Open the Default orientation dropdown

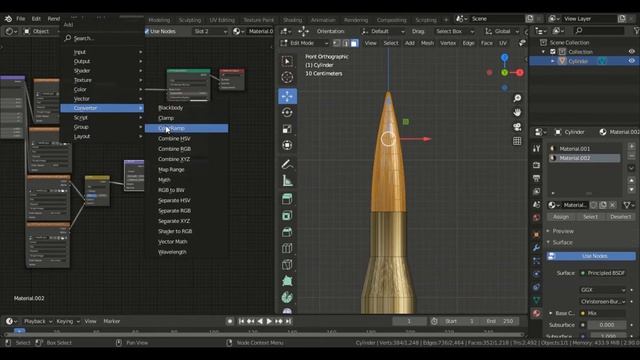383,31
